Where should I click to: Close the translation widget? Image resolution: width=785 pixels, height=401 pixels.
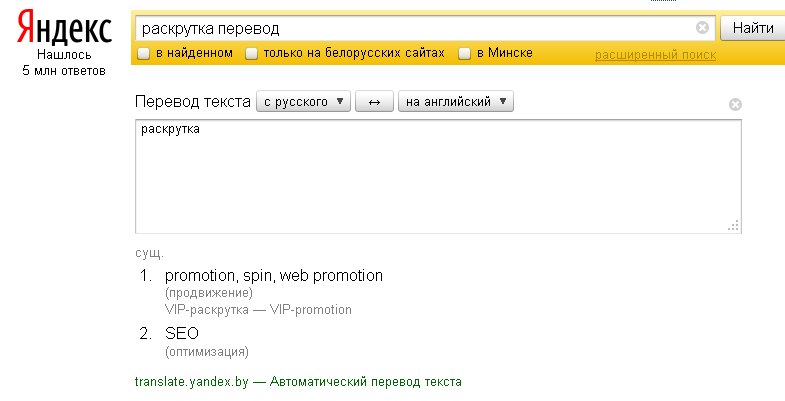click(x=735, y=104)
